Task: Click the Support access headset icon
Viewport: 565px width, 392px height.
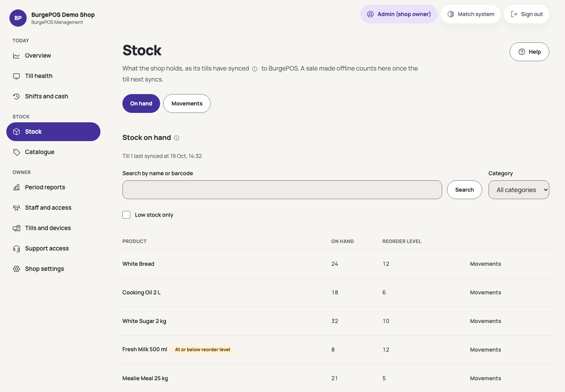Action: coord(16,249)
